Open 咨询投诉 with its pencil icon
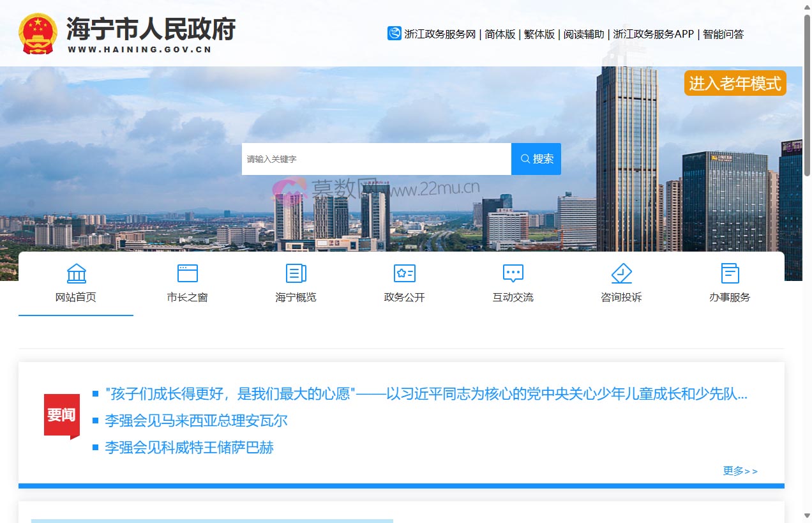 click(621, 273)
